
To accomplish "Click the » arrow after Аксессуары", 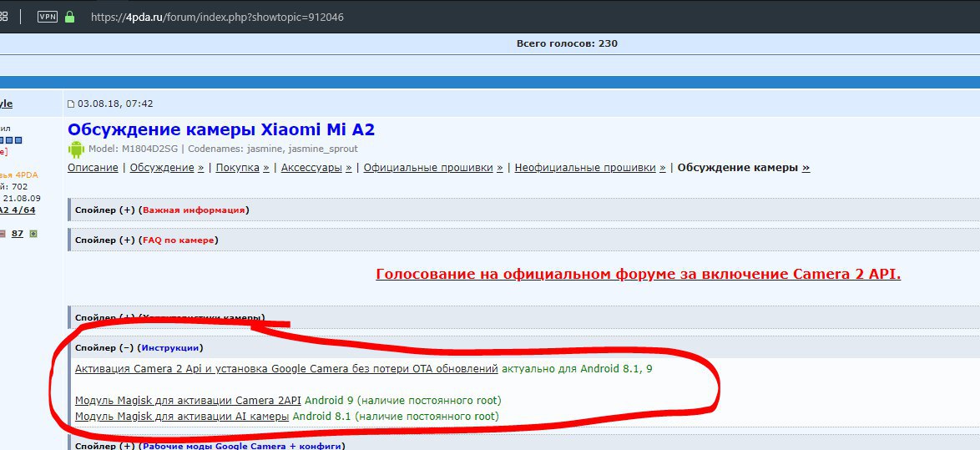I will point(348,168).
